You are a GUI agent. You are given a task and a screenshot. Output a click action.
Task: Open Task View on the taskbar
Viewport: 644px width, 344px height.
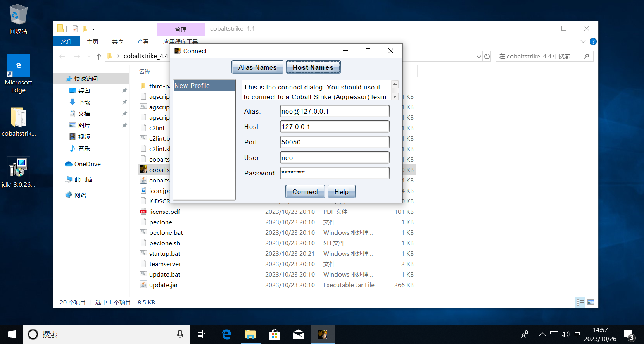pos(202,334)
